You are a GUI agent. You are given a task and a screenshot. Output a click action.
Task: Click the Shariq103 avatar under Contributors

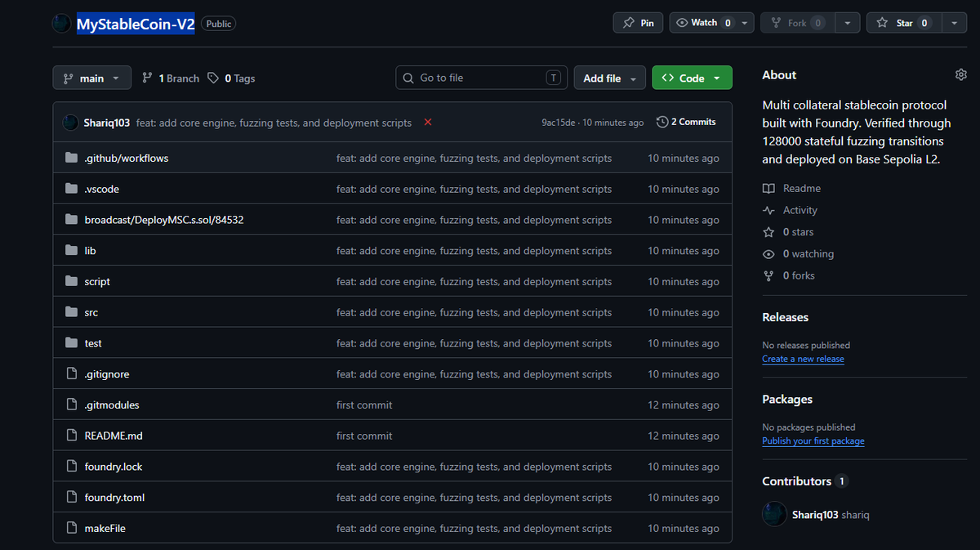pos(774,515)
